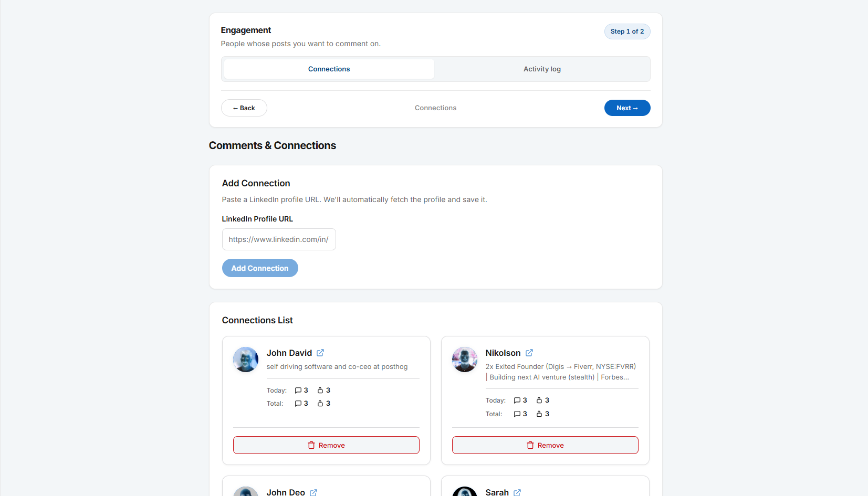Screen dimensions: 868x496
Task: Open John David's external profile link icon
Action: click(x=320, y=353)
